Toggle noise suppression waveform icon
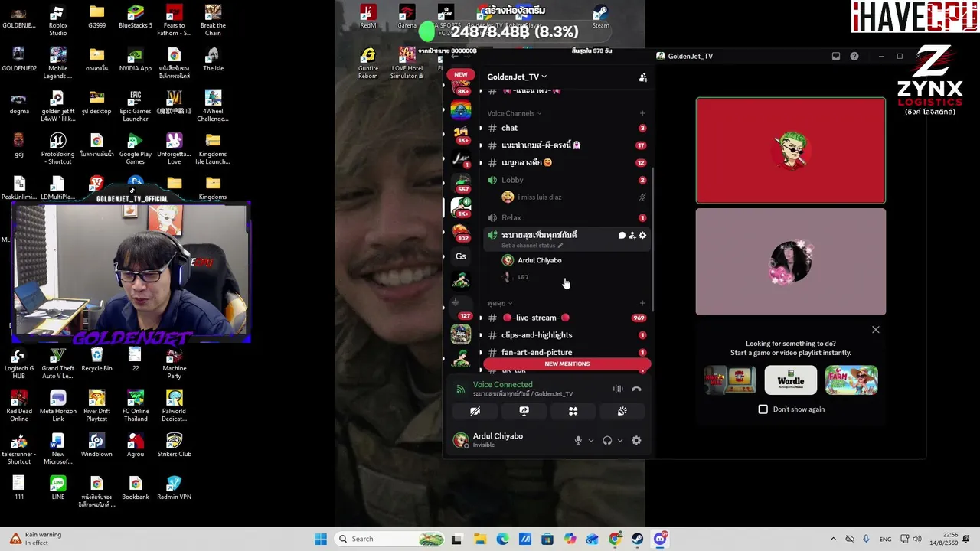Screen dimensions: 980x551 pyautogui.click(x=618, y=389)
